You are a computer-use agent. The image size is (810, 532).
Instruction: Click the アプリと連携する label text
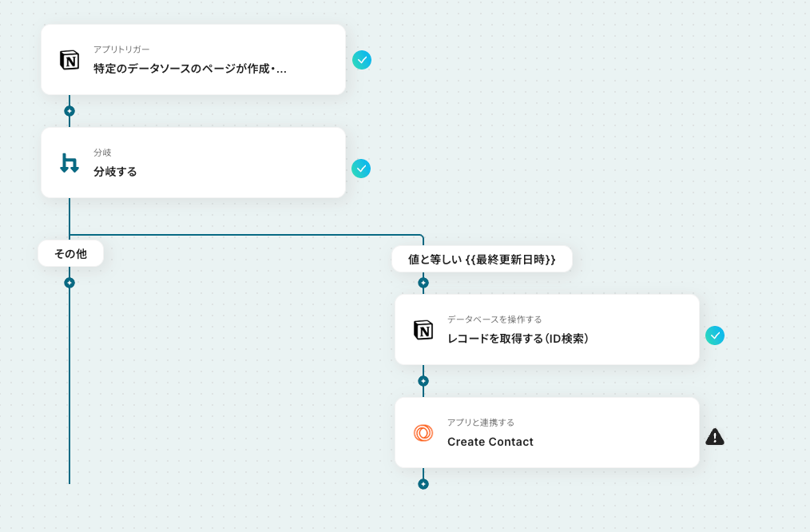(481, 423)
